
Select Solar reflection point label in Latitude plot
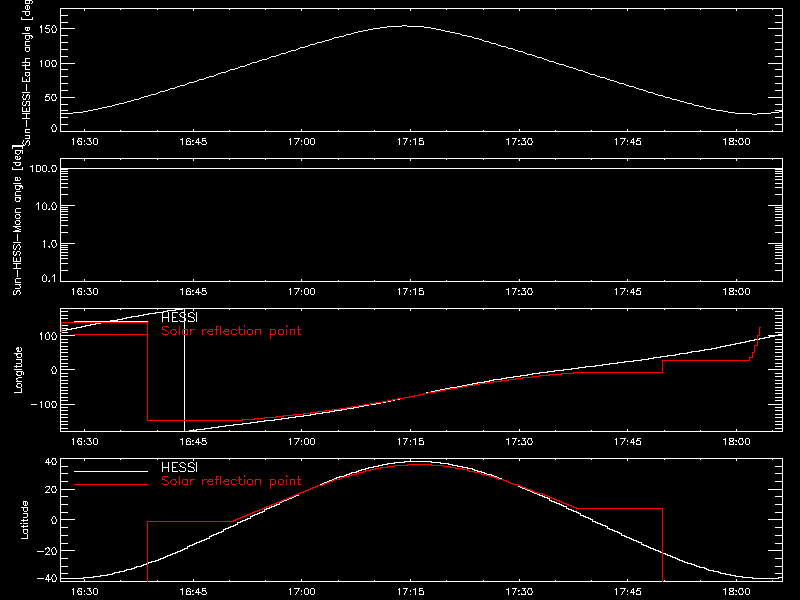click(231, 481)
